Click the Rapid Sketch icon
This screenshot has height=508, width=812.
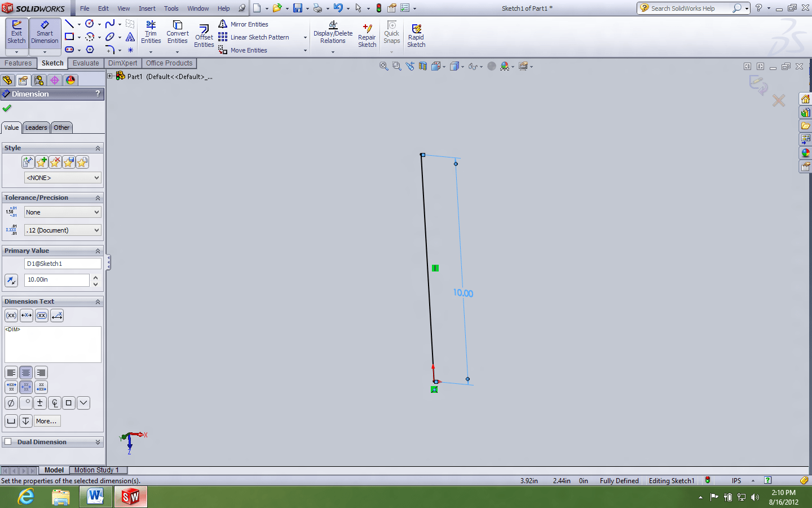click(416, 36)
